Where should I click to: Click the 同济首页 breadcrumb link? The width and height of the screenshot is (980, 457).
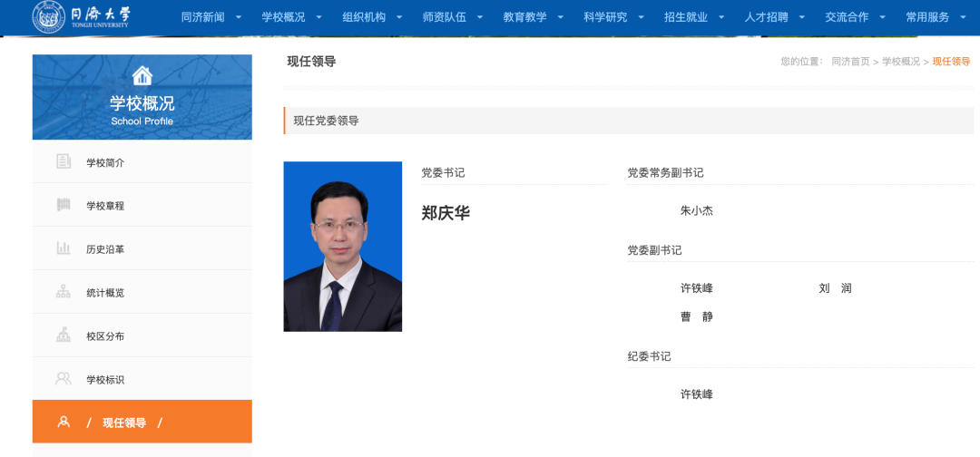point(850,61)
